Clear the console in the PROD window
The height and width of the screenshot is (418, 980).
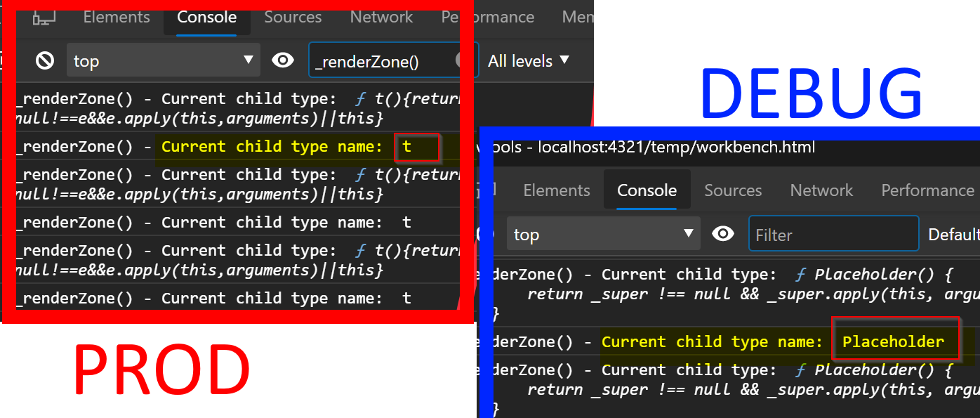(x=44, y=60)
